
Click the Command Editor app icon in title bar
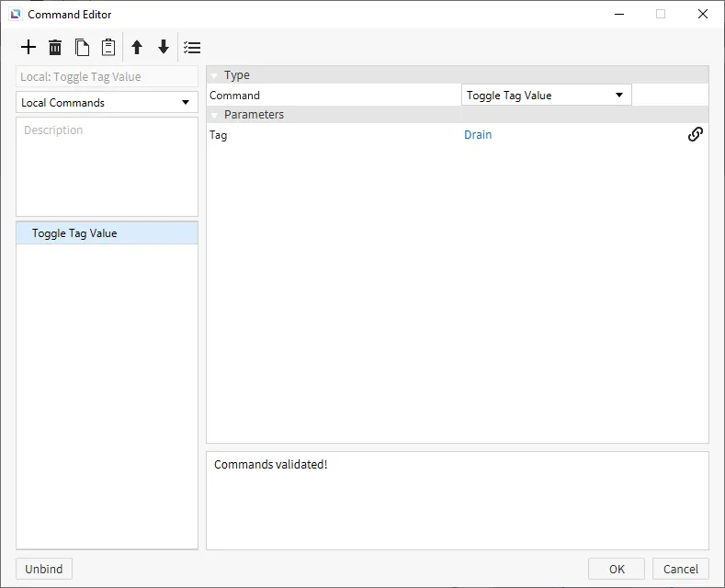(16, 15)
